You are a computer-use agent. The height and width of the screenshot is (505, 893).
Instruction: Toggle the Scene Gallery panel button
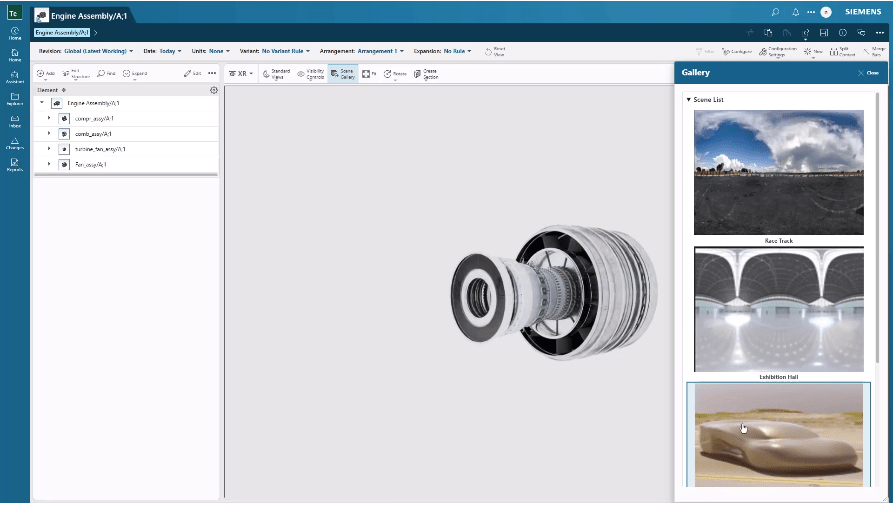(x=342, y=73)
